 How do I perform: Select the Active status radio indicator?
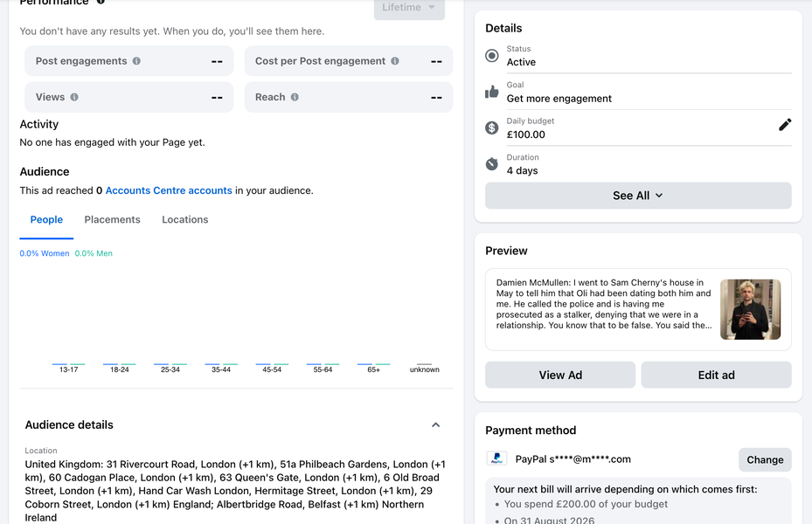click(492, 55)
